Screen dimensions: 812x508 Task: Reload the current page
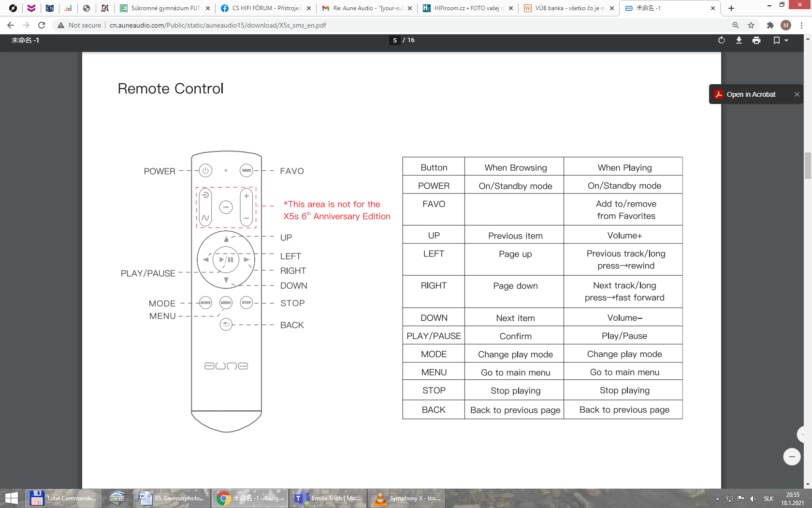pyautogui.click(x=42, y=25)
